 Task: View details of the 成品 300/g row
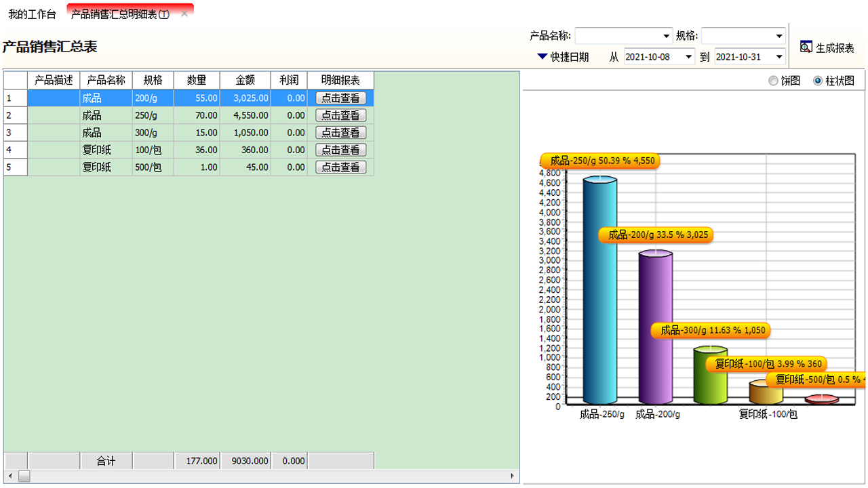pyautogui.click(x=341, y=132)
